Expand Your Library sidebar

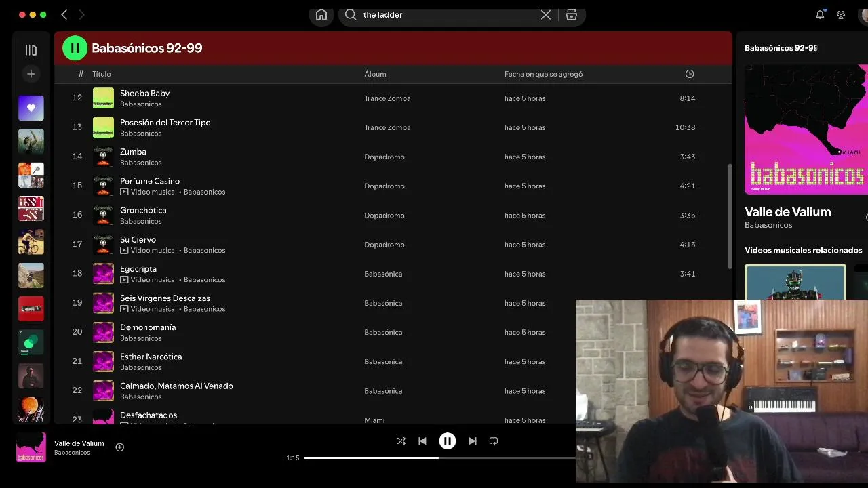(x=31, y=50)
